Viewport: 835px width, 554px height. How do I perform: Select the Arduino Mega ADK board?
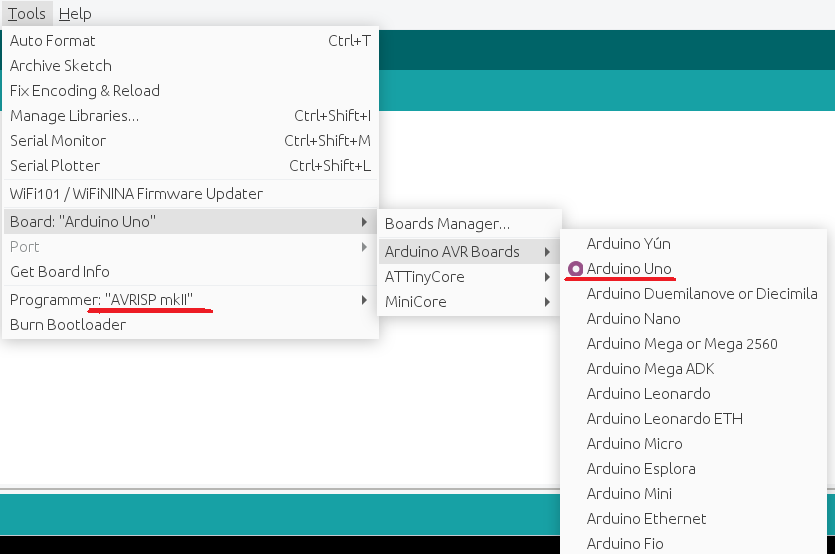693,369
